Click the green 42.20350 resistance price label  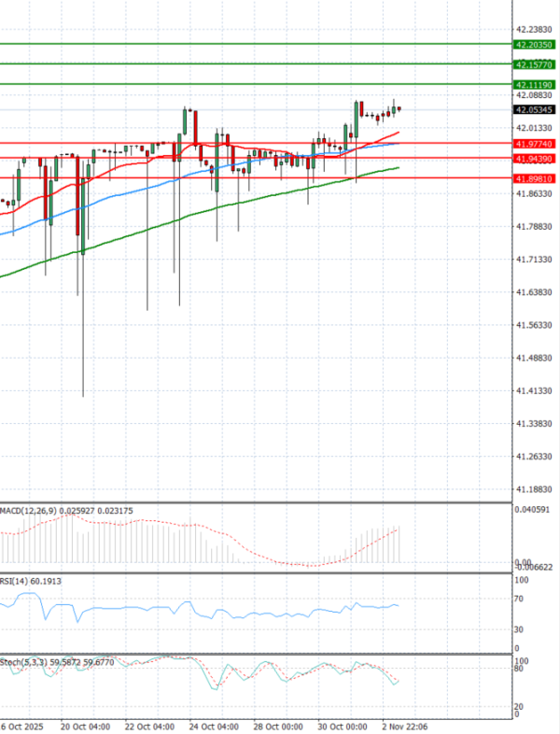(534, 44)
